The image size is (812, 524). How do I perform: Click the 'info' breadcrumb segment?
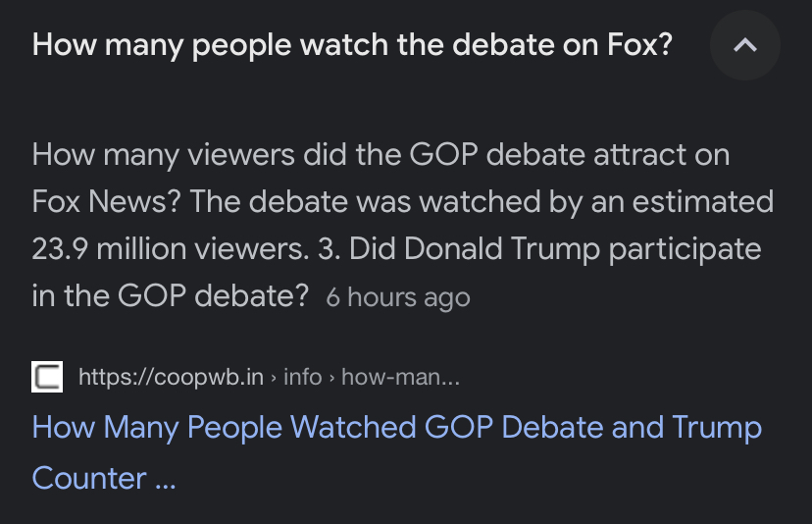pos(302,377)
